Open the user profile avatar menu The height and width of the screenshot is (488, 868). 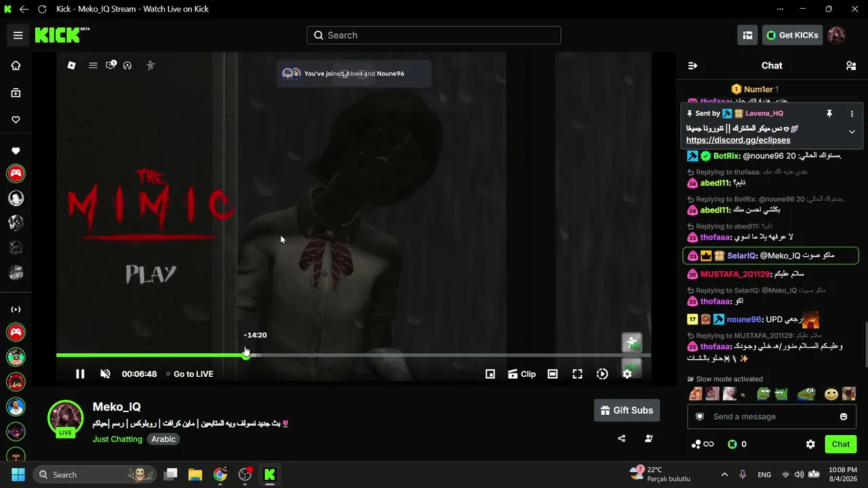(837, 35)
